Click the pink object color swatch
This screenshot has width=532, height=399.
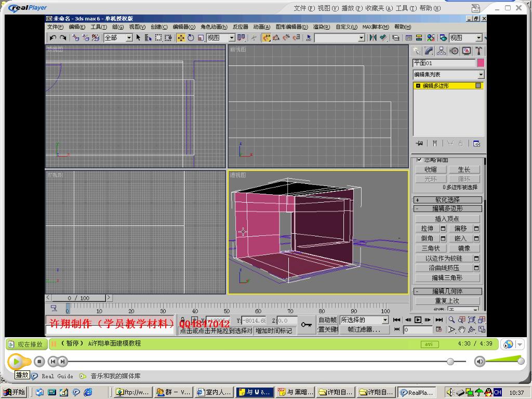(481, 63)
